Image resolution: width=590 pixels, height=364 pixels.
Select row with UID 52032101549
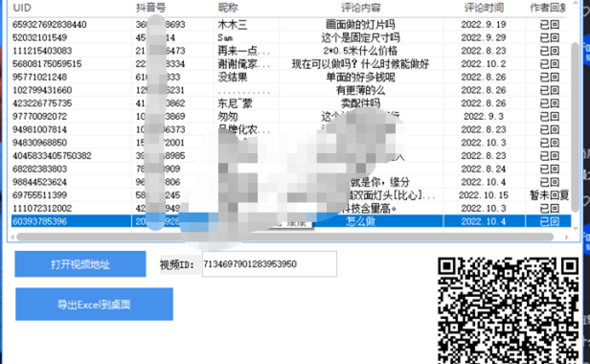[291, 37]
